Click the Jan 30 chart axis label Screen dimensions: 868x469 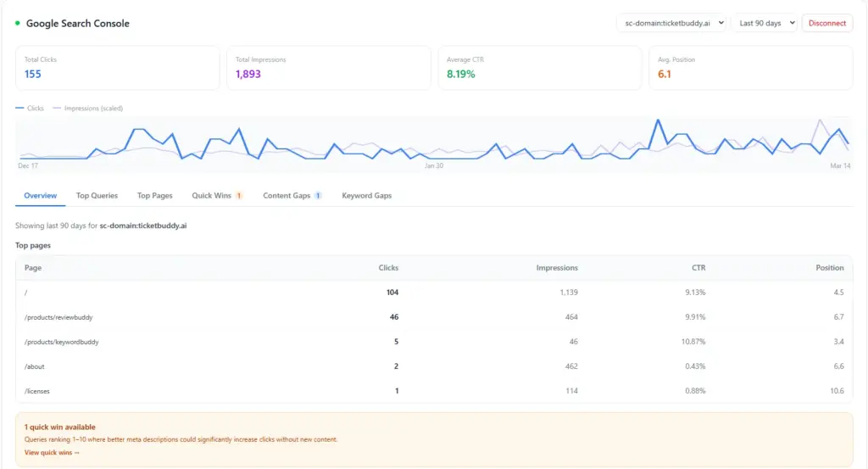click(434, 165)
